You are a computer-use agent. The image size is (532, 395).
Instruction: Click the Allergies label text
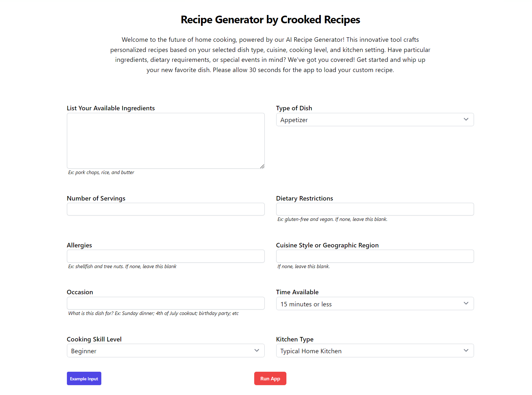pyautogui.click(x=79, y=245)
